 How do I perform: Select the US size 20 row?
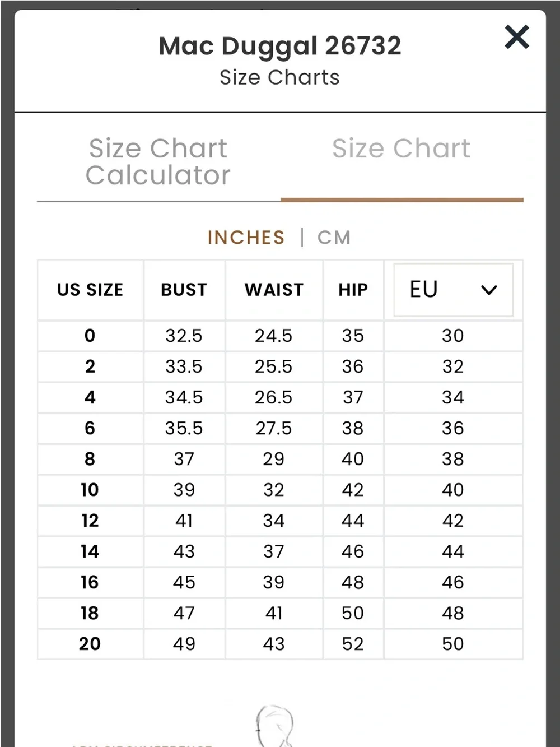[280, 644]
